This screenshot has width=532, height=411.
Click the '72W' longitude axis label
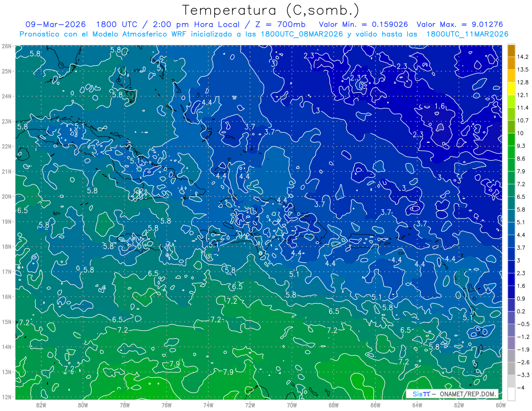pyautogui.click(x=250, y=405)
